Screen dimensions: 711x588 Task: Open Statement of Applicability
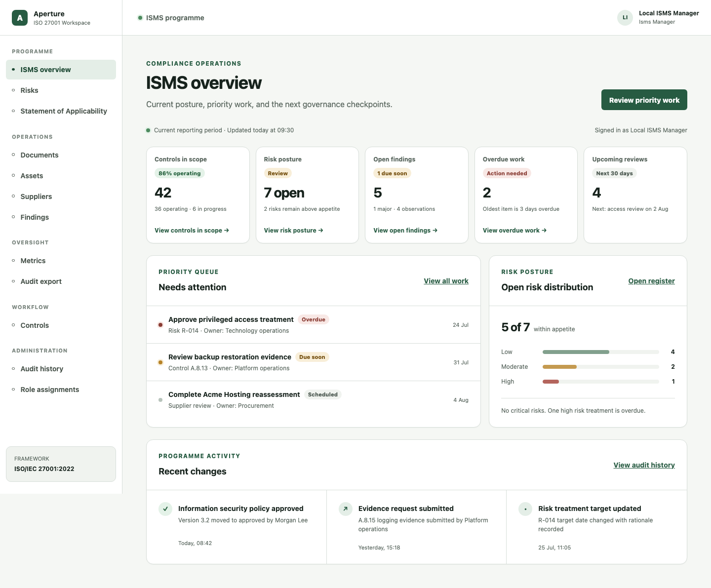pos(61,111)
